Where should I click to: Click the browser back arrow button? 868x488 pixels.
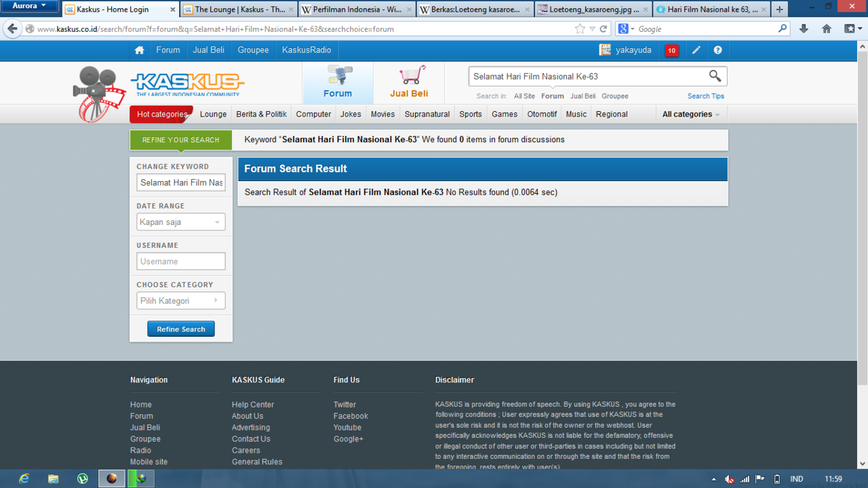12,28
